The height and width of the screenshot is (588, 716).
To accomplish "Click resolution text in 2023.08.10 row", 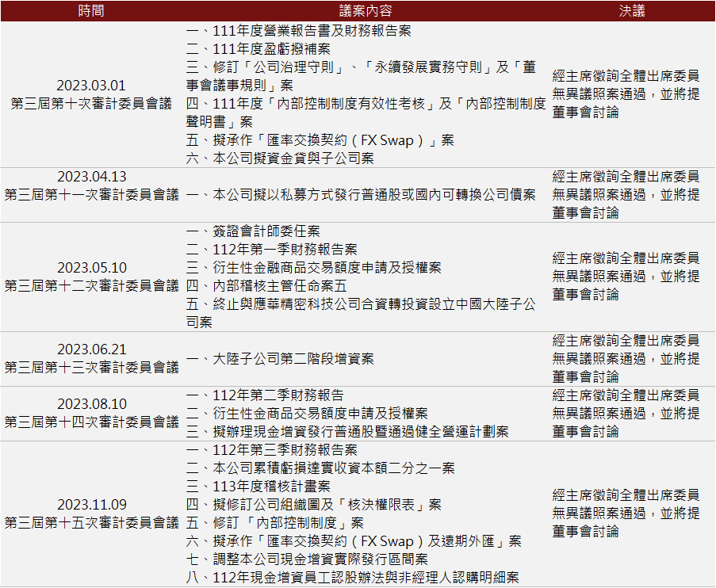I will coord(626,413).
